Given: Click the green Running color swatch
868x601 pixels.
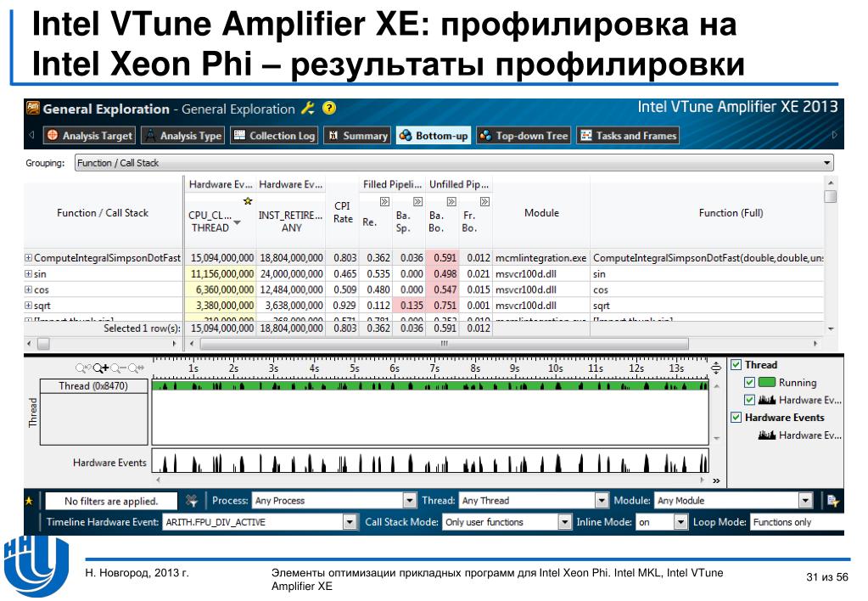Looking at the screenshot, I should 767,382.
